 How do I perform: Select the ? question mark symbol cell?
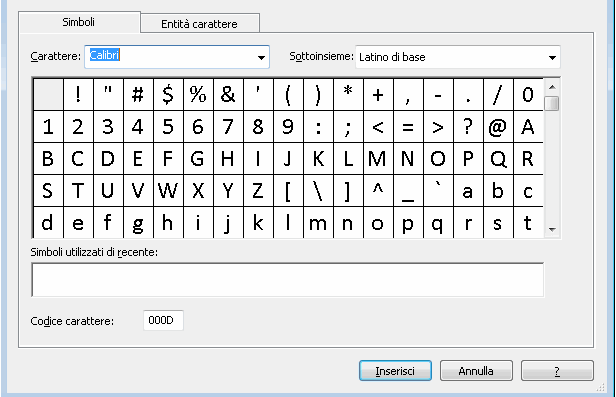click(468, 127)
